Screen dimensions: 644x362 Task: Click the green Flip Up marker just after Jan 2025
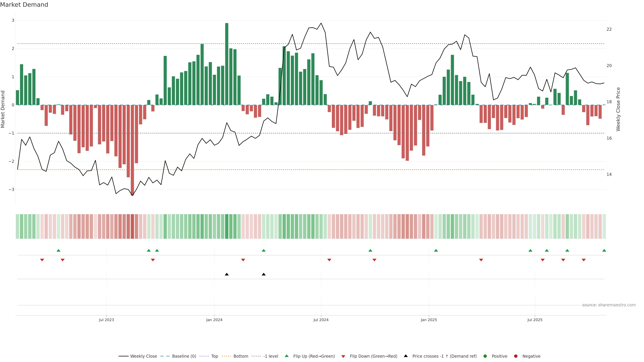pos(436,250)
